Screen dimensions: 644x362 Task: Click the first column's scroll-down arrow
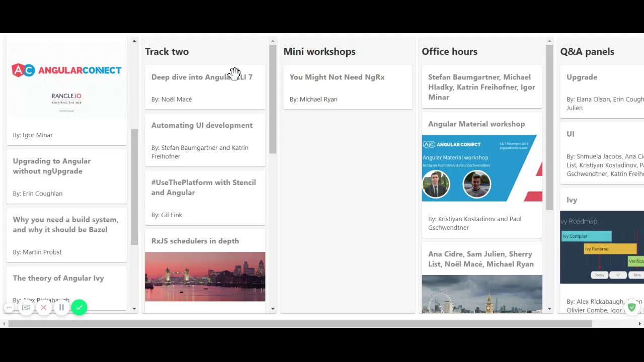point(134,309)
